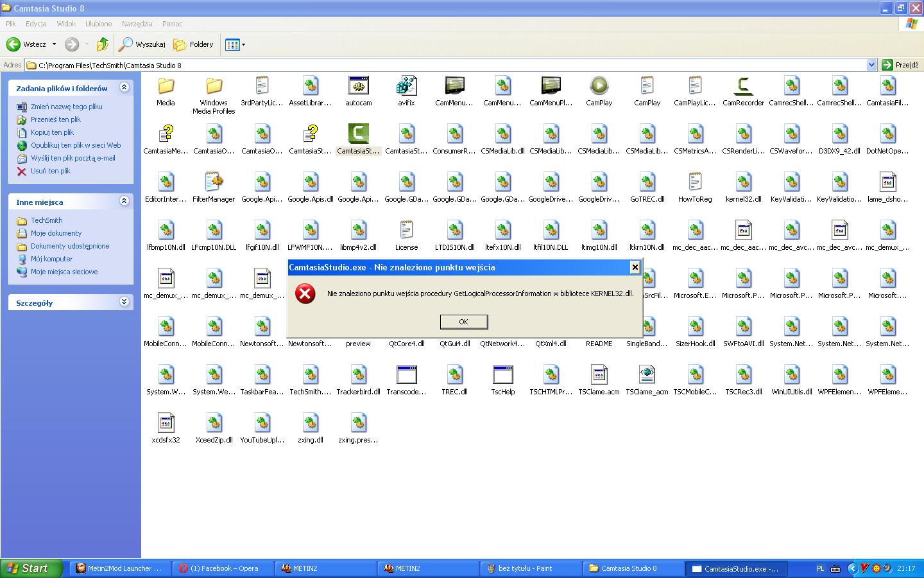Image resolution: width=924 pixels, height=578 pixels.
Task: Select the avifix file icon
Action: (x=406, y=85)
